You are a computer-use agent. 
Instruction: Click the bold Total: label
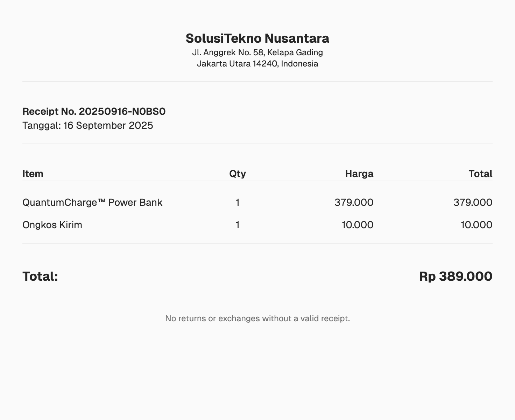[x=40, y=276]
